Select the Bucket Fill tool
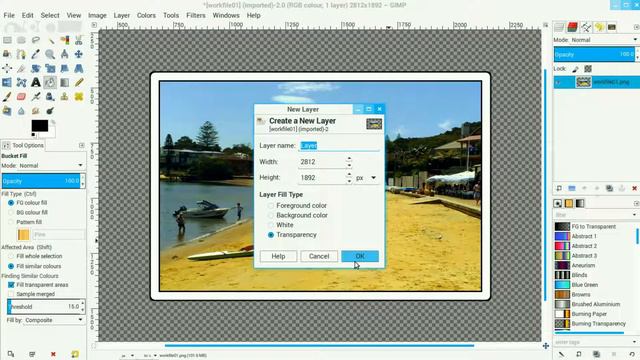Image resolution: width=640 pixels, height=360 pixels. pyautogui.click(x=50, y=82)
